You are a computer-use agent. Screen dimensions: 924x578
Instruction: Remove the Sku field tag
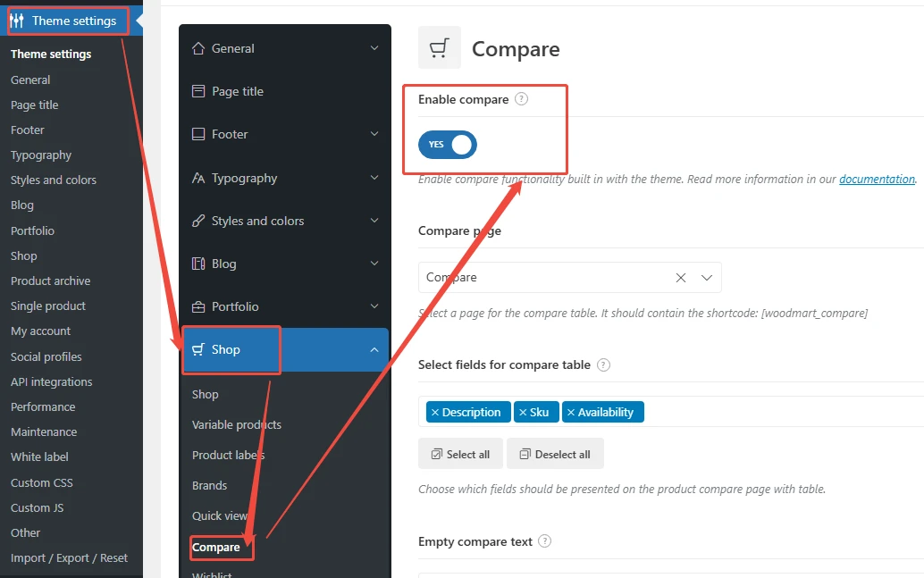(523, 412)
